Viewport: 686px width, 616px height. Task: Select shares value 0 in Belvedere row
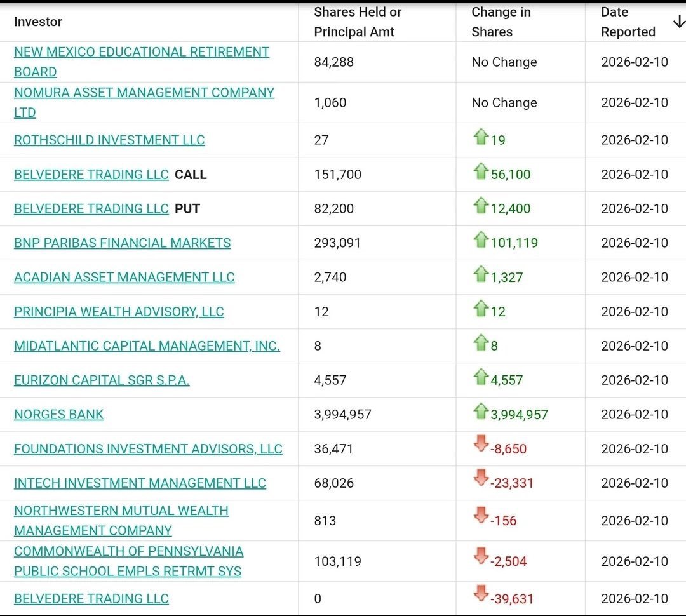click(x=318, y=598)
